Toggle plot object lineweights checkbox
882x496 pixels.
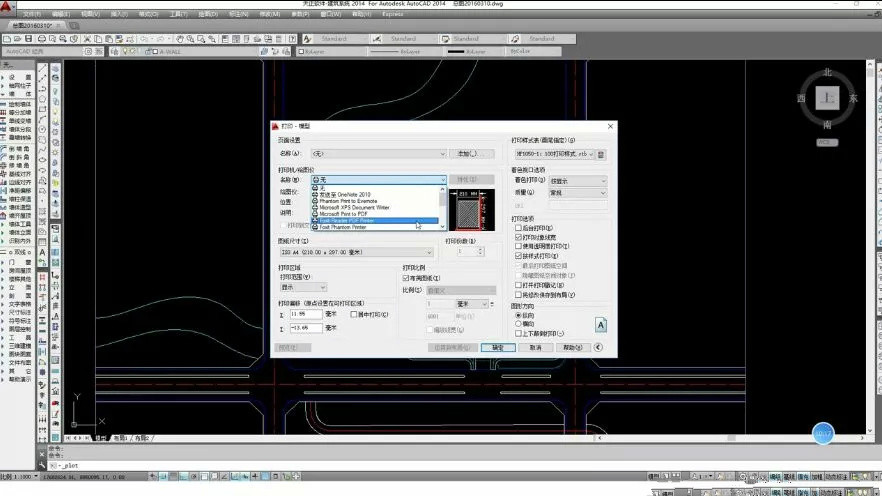coord(517,236)
